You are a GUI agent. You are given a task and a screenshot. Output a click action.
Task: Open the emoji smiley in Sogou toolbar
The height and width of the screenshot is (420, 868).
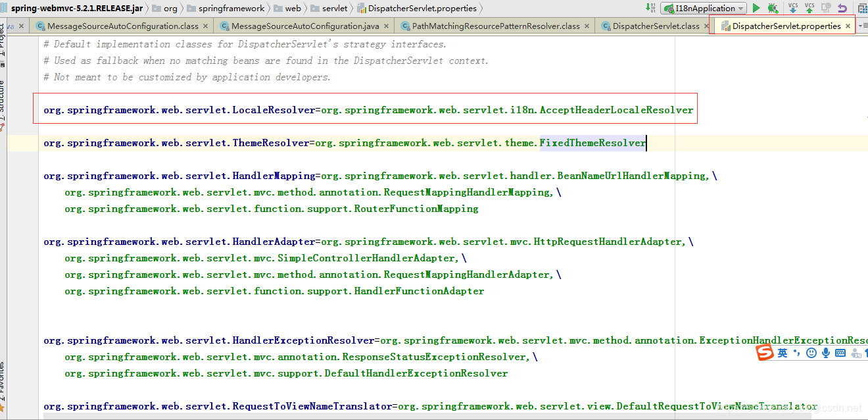(811, 353)
